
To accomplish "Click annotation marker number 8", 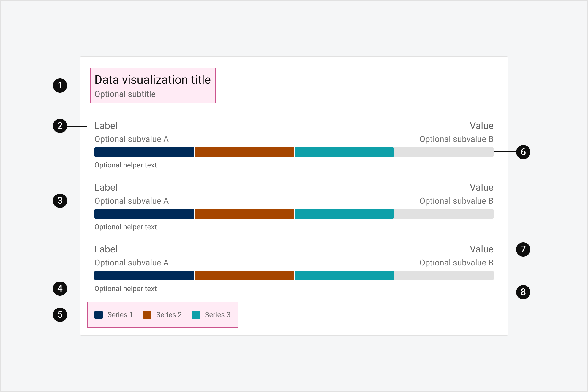I will click(523, 292).
